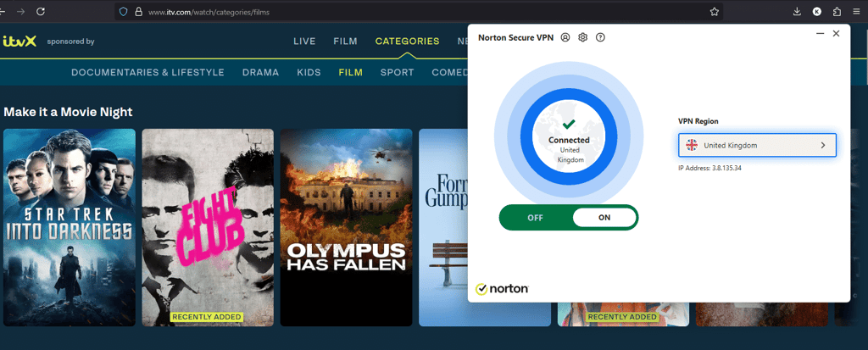Screen dimensions: 868x350
Task: Close the Norton Secure VPN window
Action: point(836,34)
